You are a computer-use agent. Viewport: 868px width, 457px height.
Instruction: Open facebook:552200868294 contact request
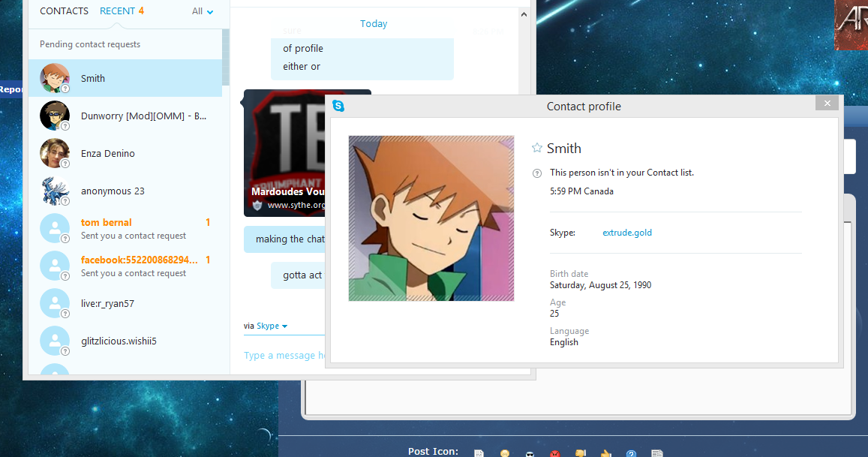pyautogui.click(x=125, y=266)
